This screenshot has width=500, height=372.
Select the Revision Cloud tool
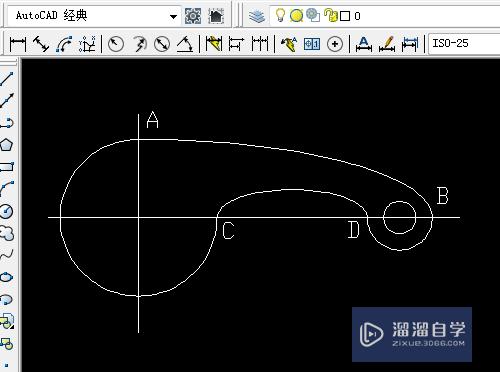coord(7,233)
